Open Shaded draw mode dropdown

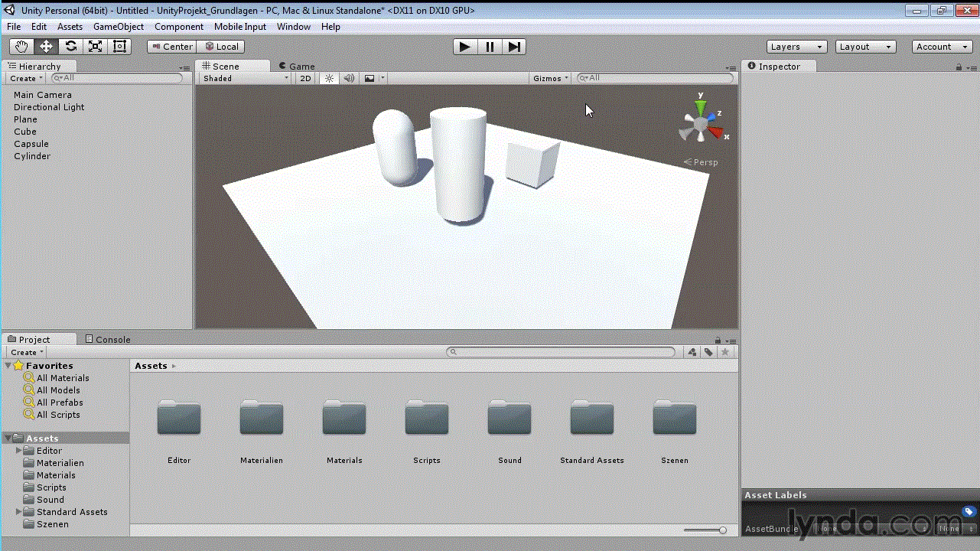point(246,78)
